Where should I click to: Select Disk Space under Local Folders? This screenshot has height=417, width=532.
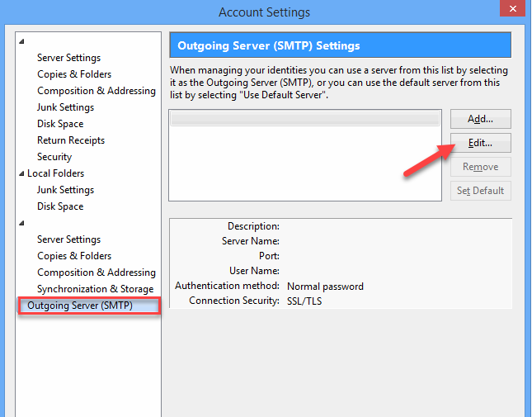point(60,206)
